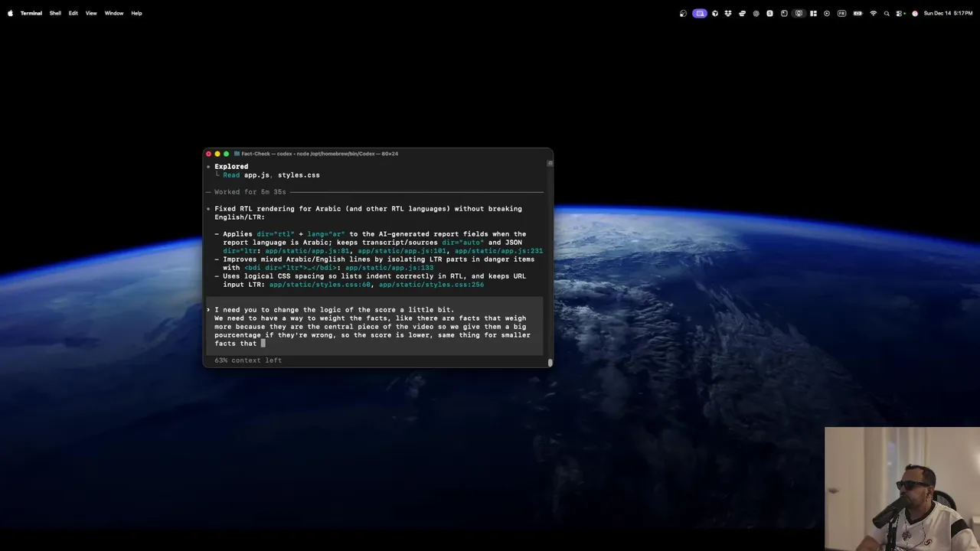The image size is (980, 551).
Task: Click the leftmost circular status menu icon
Action: coord(683,13)
